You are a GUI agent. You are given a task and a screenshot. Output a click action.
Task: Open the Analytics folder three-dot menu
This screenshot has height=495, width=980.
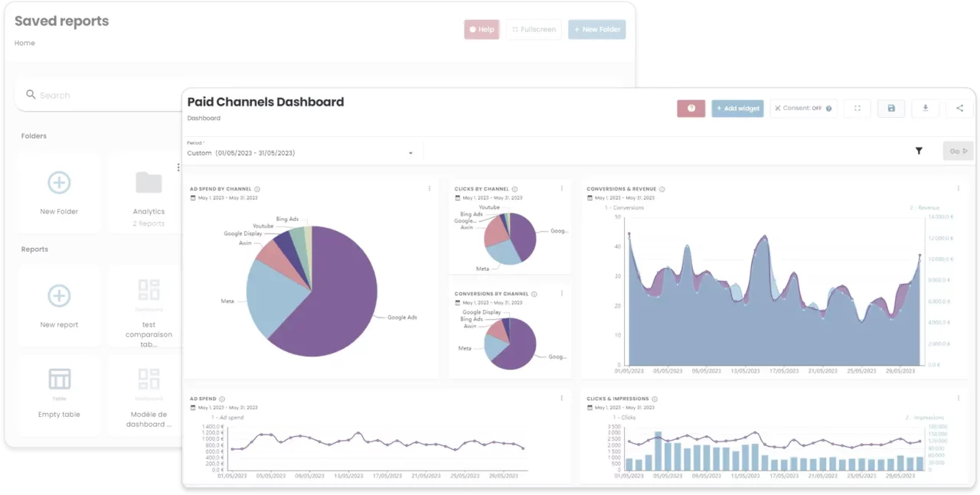tap(178, 167)
